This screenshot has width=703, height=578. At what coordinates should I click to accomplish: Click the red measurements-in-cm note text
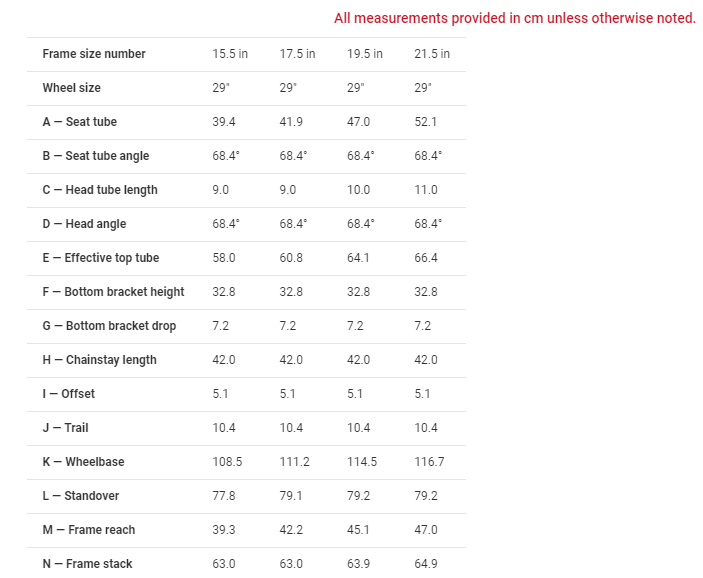click(515, 18)
